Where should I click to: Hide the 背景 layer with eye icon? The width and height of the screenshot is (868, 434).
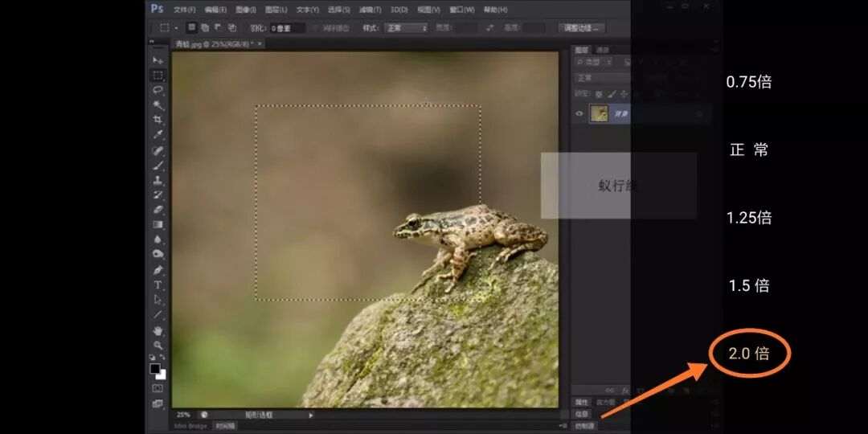point(579,114)
